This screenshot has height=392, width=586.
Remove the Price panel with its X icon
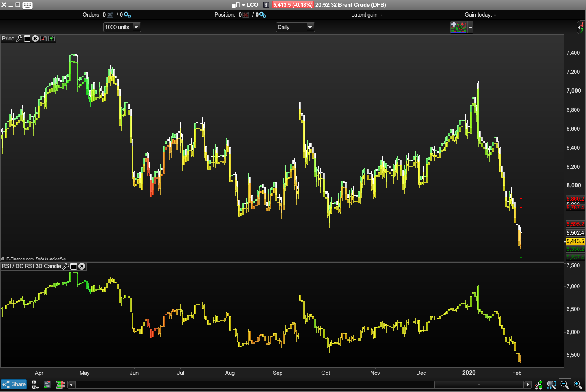tap(35, 39)
